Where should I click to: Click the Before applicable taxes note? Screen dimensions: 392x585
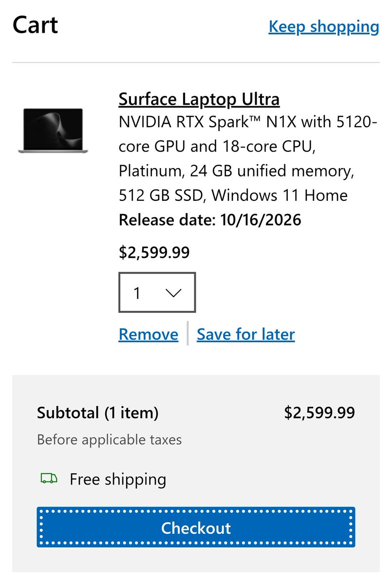click(x=110, y=440)
